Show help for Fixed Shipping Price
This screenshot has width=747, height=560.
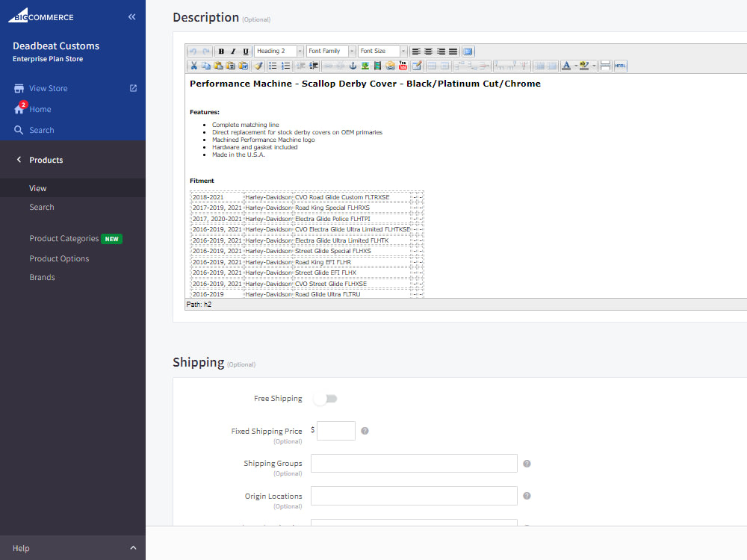coord(365,431)
